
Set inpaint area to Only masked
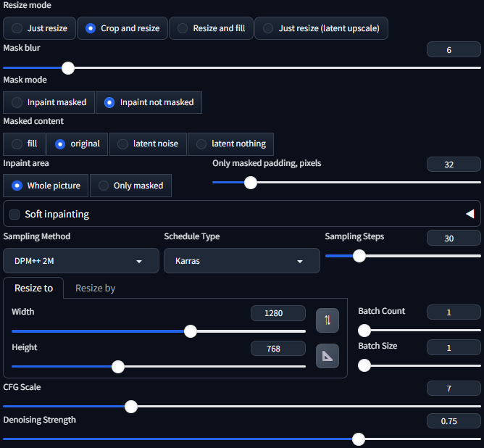point(130,186)
